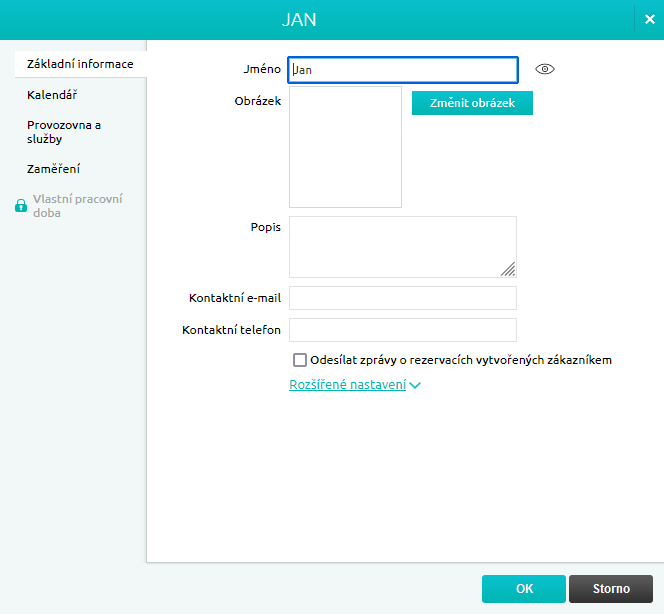Click inside the Popis text area
This screenshot has width=664, height=614.
pos(400,246)
